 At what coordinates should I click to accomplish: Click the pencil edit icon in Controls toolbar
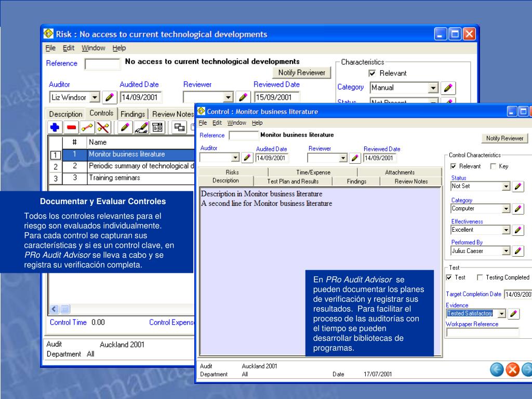(x=125, y=128)
